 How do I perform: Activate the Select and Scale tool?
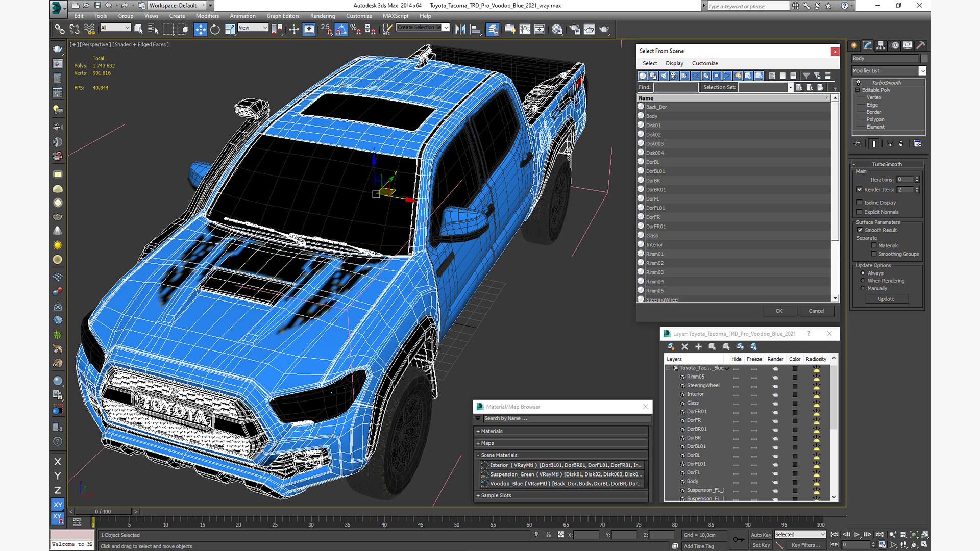click(230, 29)
